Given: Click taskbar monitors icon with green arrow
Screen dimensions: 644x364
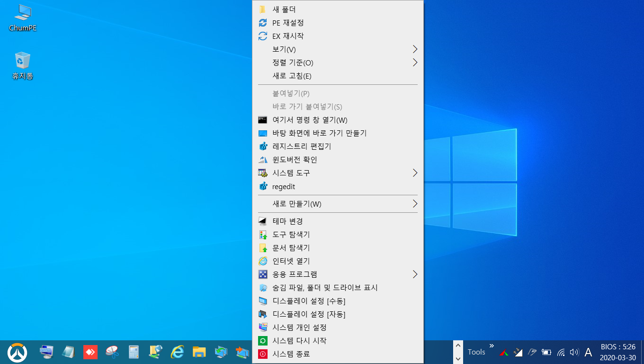Looking at the screenshot, I should coord(221,352).
